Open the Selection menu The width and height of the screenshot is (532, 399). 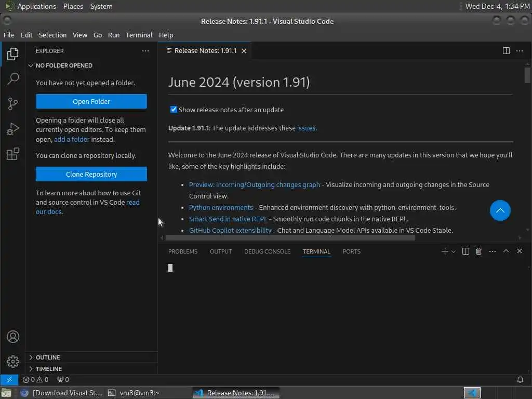click(x=52, y=35)
